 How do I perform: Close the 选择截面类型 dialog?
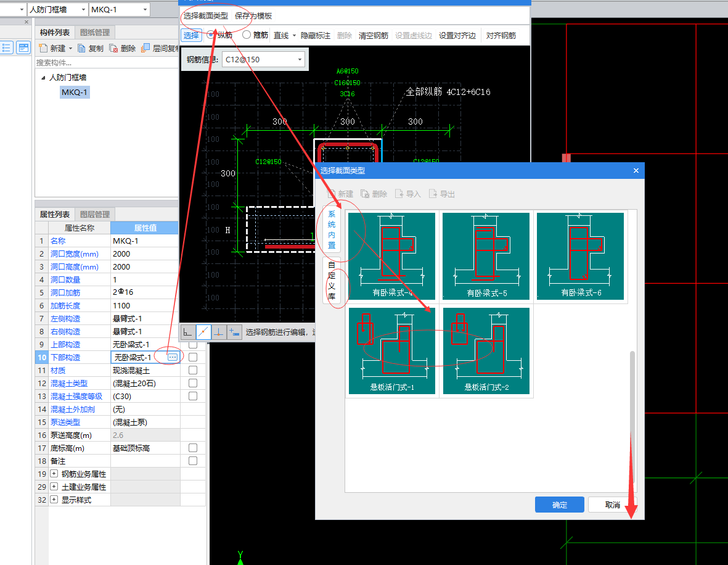point(636,170)
